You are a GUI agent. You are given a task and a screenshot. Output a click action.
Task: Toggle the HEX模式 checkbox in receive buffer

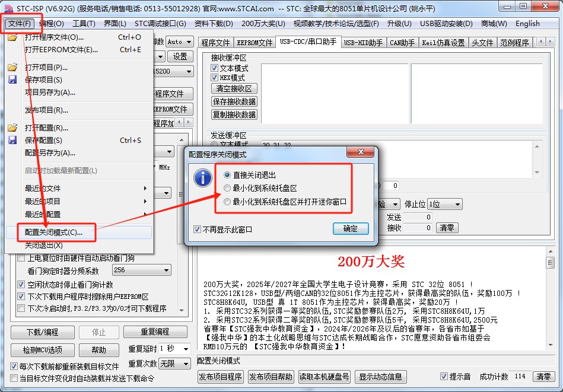point(214,78)
